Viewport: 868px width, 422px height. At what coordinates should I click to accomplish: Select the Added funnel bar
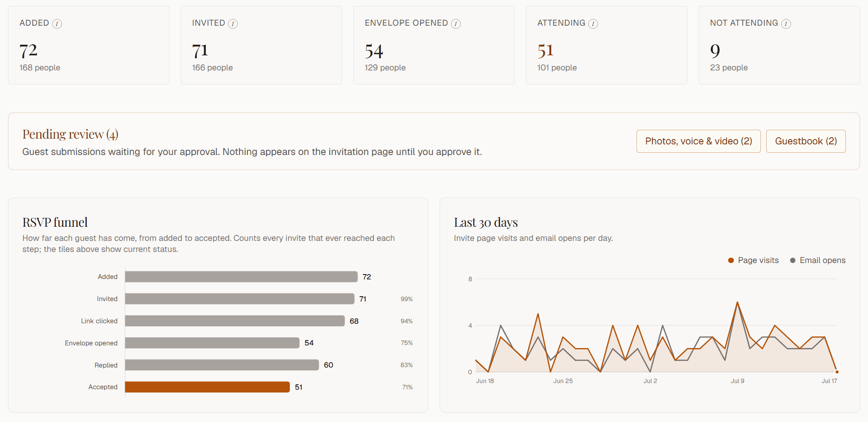pyautogui.click(x=241, y=277)
